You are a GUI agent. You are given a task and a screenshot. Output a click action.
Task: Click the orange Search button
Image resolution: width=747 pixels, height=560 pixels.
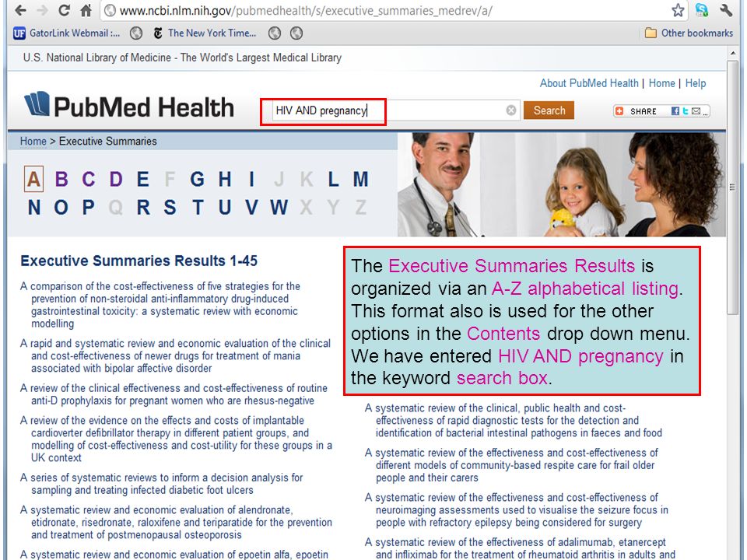click(x=549, y=110)
